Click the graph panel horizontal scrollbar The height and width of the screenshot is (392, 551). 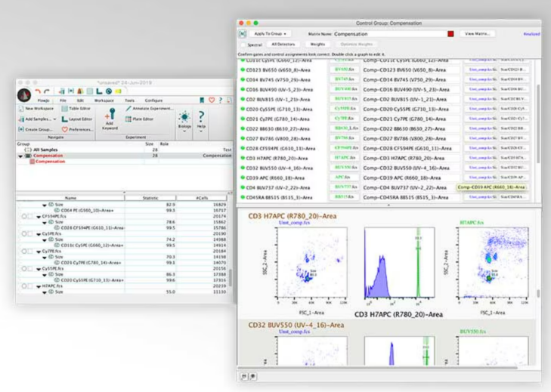tap(378, 367)
